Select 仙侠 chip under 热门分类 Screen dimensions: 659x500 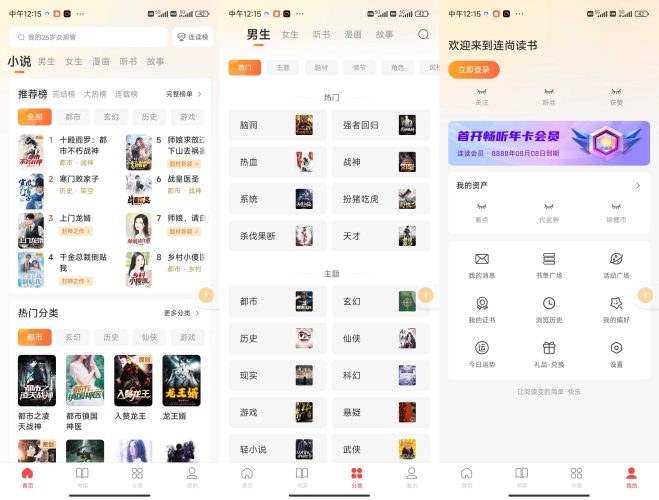(x=149, y=337)
